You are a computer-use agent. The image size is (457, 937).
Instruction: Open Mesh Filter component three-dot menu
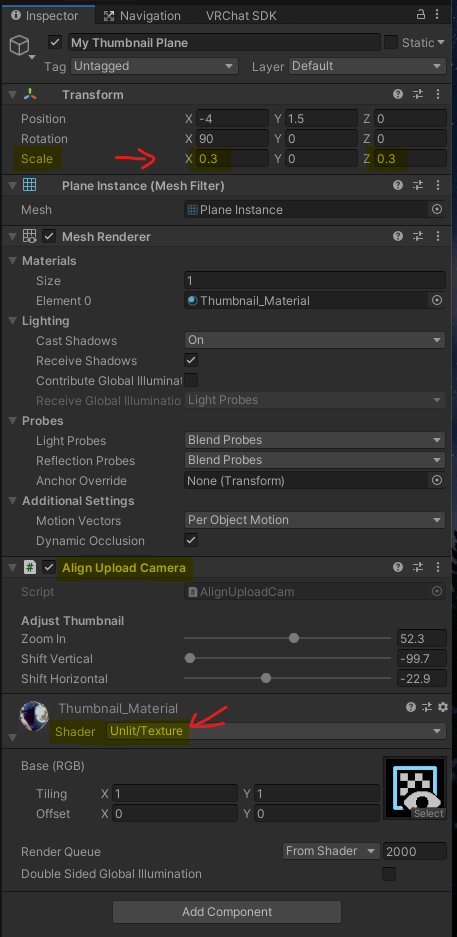[438, 186]
